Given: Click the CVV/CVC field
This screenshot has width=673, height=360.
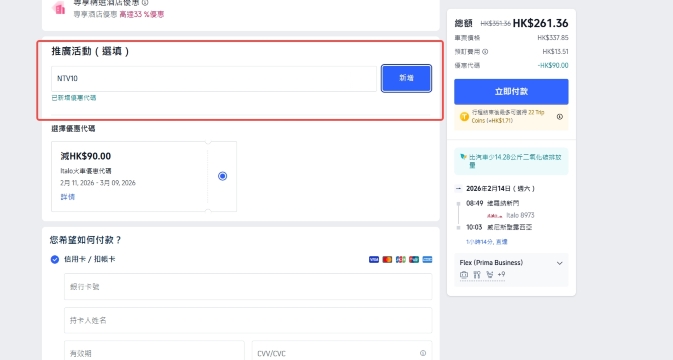Looking at the screenshot, I should click(342, 352).
